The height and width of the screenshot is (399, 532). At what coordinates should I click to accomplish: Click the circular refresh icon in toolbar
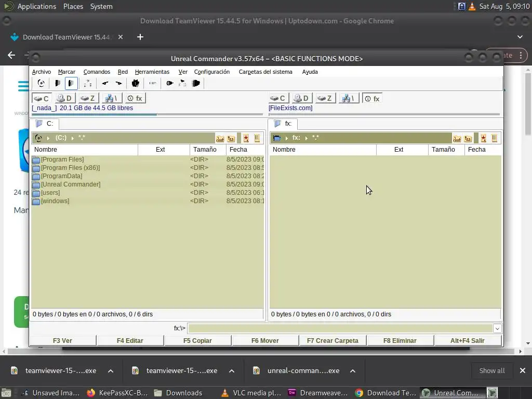tap(41, 83)
